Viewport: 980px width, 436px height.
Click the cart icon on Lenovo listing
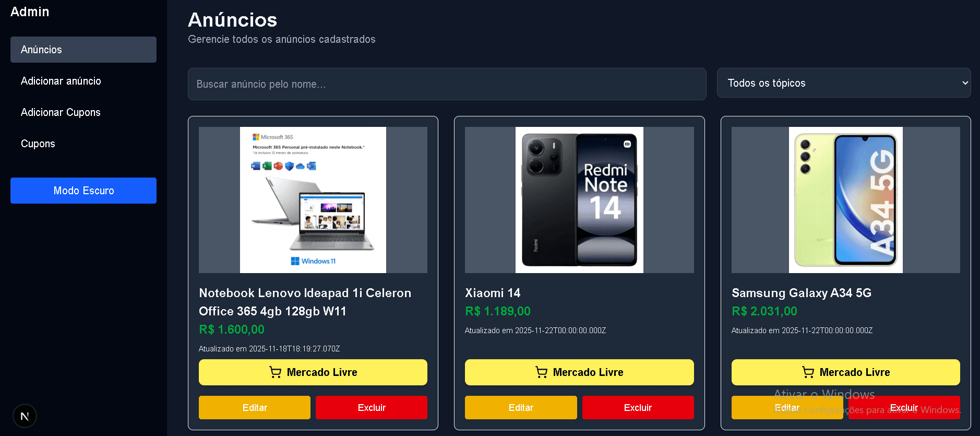coord(275,372)
